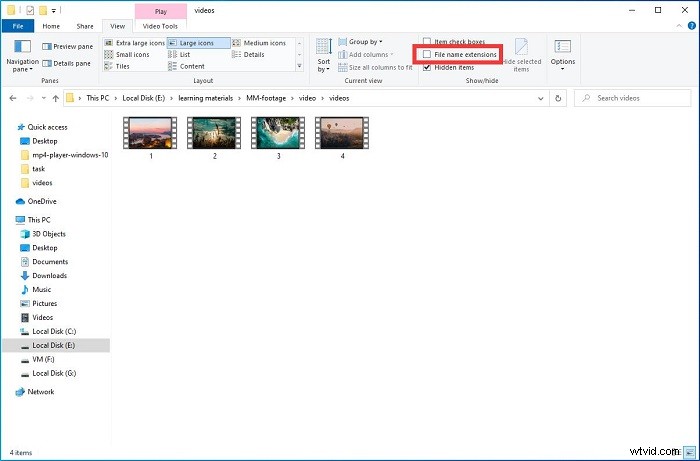Uncheck the Hidden items checkbox
Screen dimensions: 700x461
click(x=428, y=67)
